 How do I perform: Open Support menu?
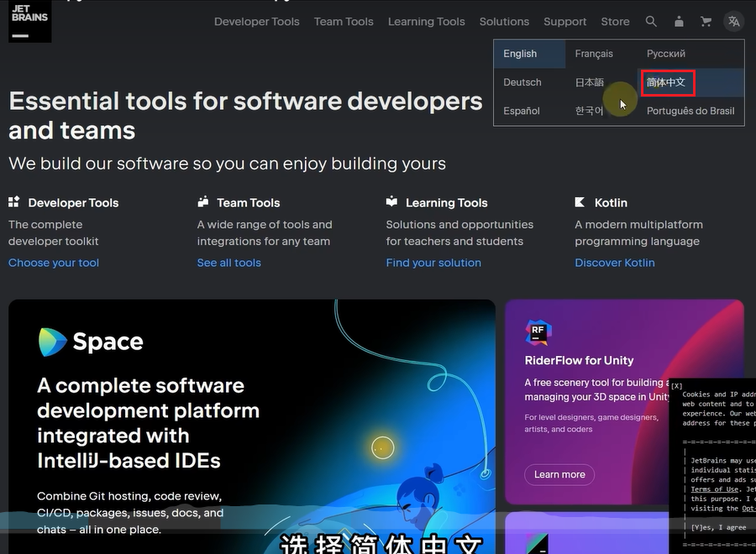[x=565, y=22]
